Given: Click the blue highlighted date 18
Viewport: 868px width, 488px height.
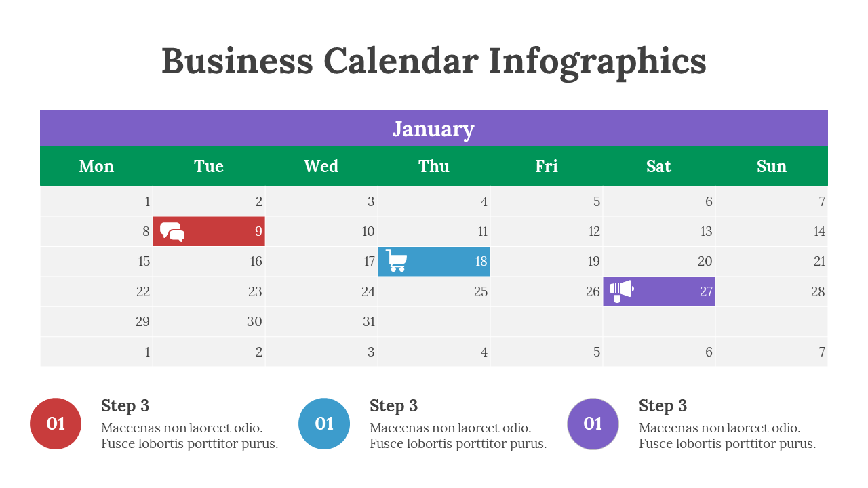Looking at the screenshot, I should click(481, 262).
